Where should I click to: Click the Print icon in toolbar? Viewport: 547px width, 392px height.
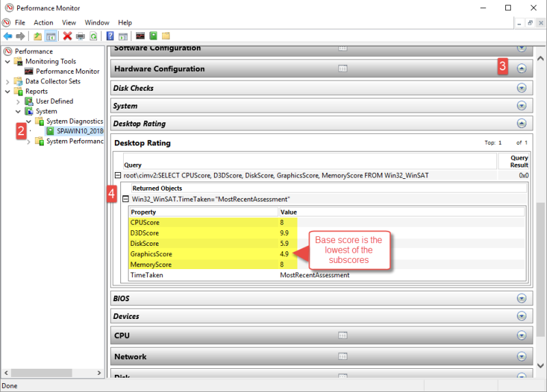pos(80,36)
